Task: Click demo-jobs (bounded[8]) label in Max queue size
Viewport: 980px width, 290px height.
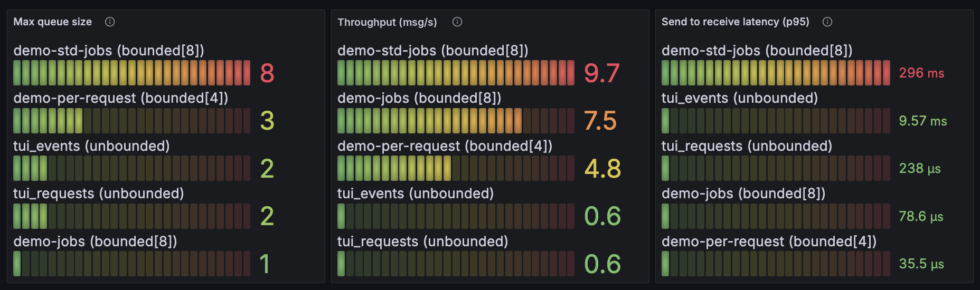Action: [x=95, y=241]
